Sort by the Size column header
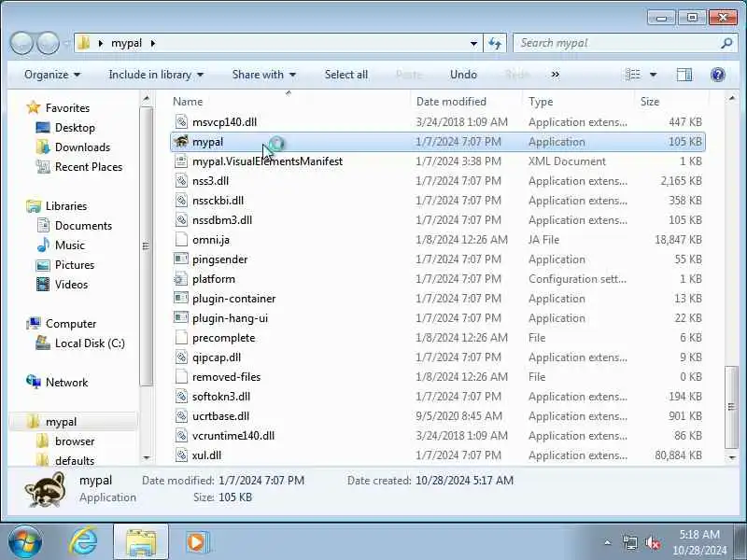The width and height of the screenshot is (747, 560). point(671,102)
